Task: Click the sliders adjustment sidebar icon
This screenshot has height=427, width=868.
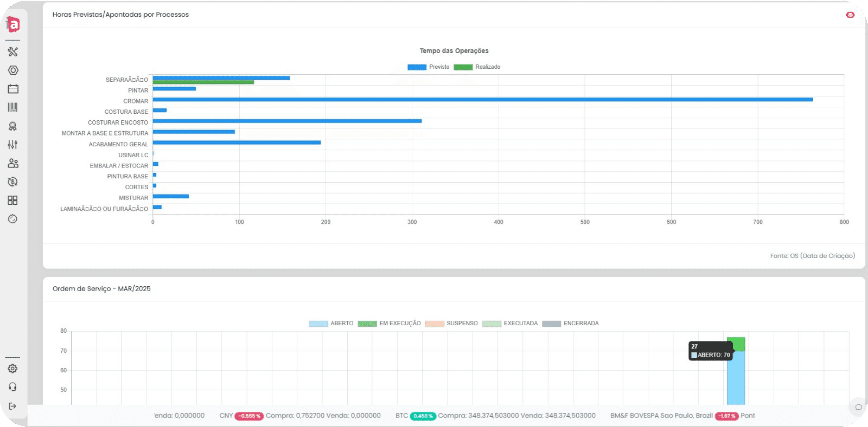Action: pos(13,145)
